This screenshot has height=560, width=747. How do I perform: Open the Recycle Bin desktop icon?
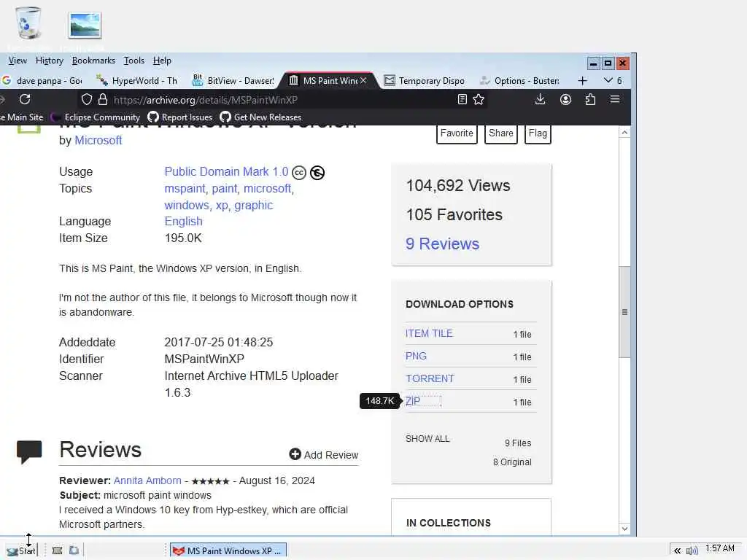point(28,23)
